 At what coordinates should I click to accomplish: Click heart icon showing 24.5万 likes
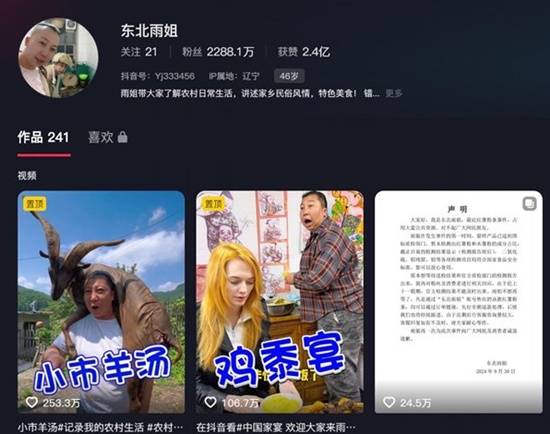389,402
